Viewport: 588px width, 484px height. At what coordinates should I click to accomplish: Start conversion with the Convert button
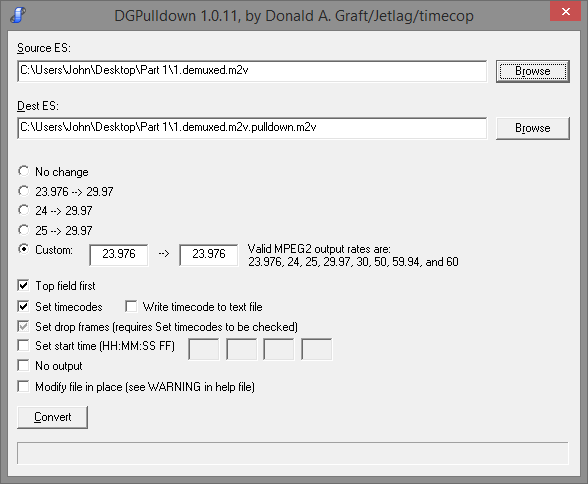coord(52,417)
